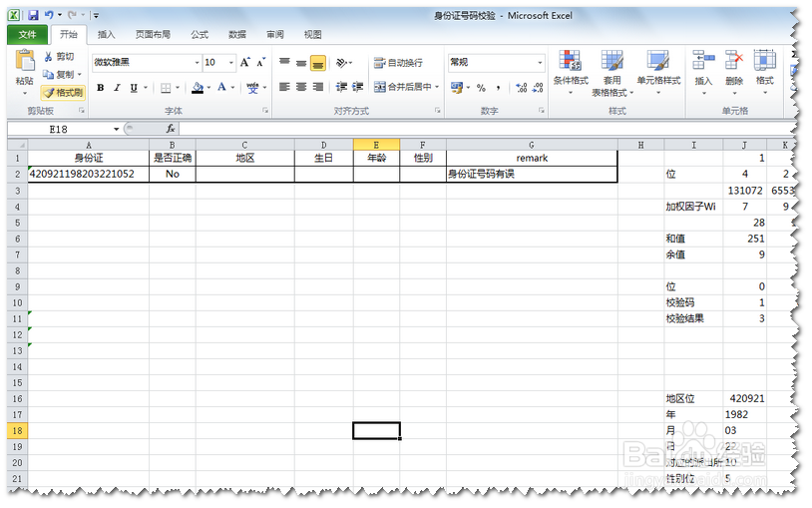Viewport: 812px width, 508px height.
Task: Select middle vertical alignment
Action: 301,63
